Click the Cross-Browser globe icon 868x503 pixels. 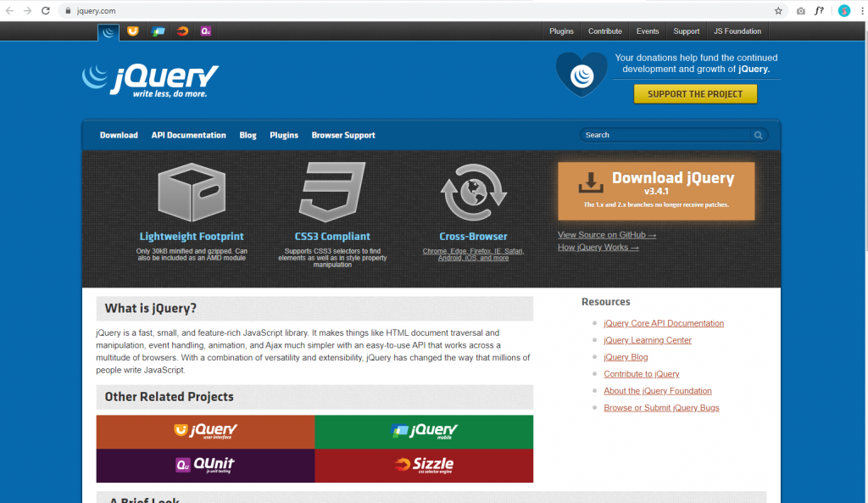tap(473, 193)
